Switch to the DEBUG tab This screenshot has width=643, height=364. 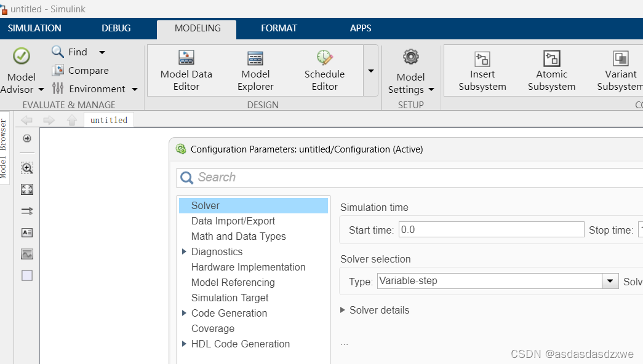116,28
